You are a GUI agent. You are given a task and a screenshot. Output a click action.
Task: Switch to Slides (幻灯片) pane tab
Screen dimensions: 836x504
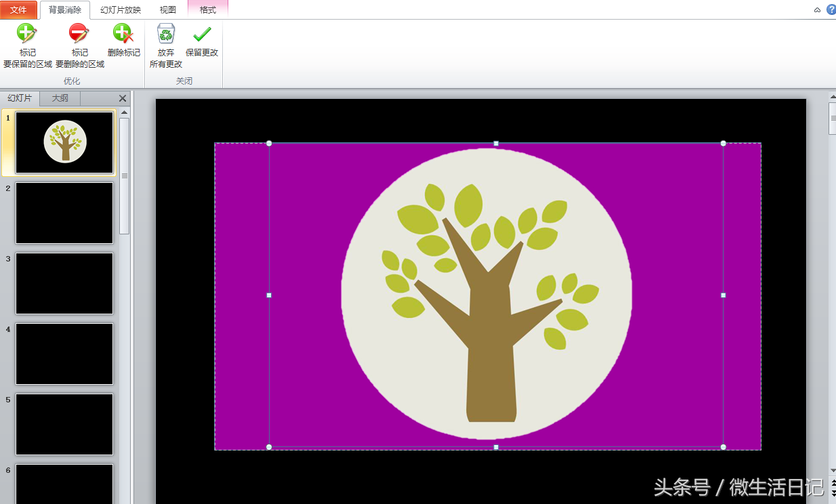click(x=20, y=98)
